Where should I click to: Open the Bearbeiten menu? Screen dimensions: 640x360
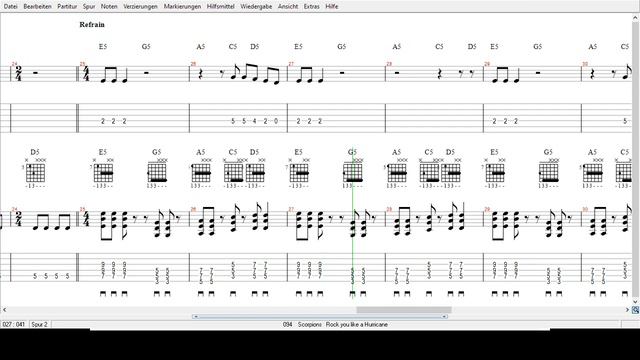click(x=38, y=7)
